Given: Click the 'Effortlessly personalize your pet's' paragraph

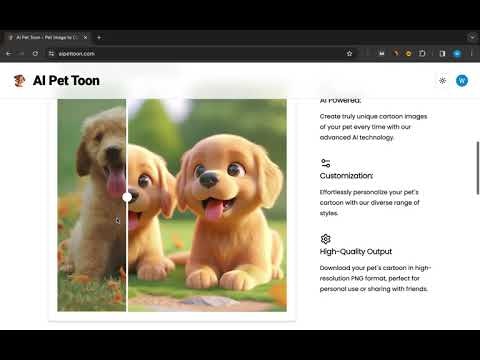Looking at the screenshot, I should click(369, 202).
